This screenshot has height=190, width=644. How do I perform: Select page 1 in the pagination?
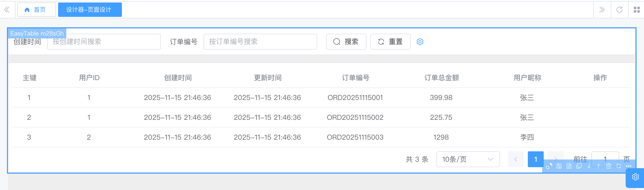(535, 159)
